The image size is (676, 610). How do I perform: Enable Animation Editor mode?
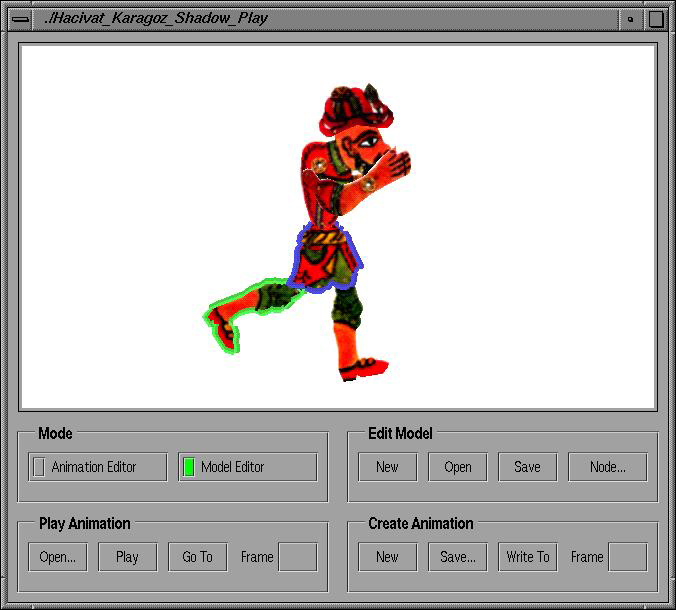[98, 467]
